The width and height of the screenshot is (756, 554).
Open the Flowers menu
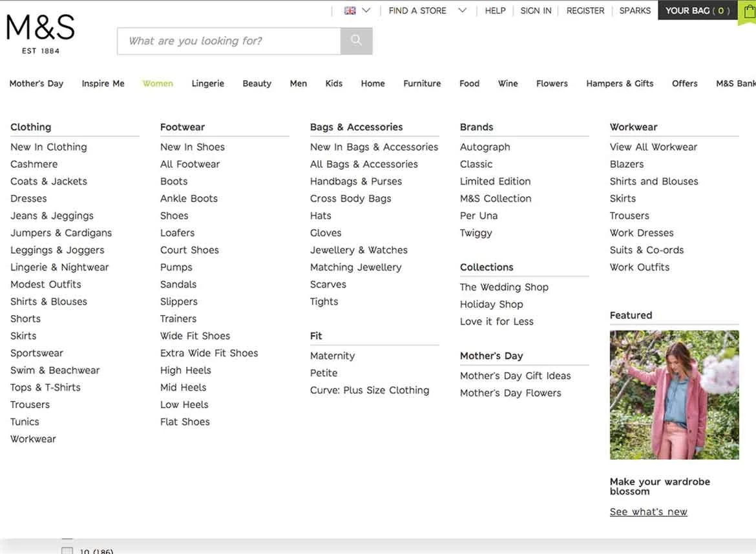[x=552, y=83]
